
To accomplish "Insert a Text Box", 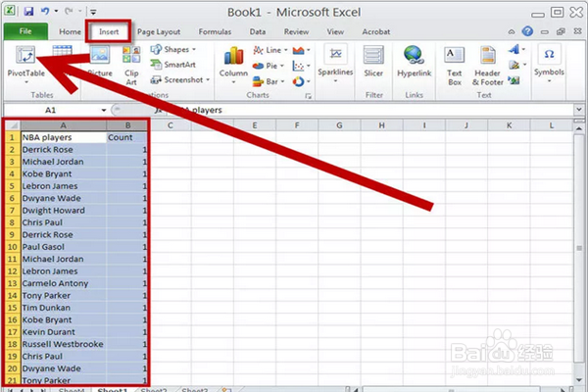I will point(454,66).
